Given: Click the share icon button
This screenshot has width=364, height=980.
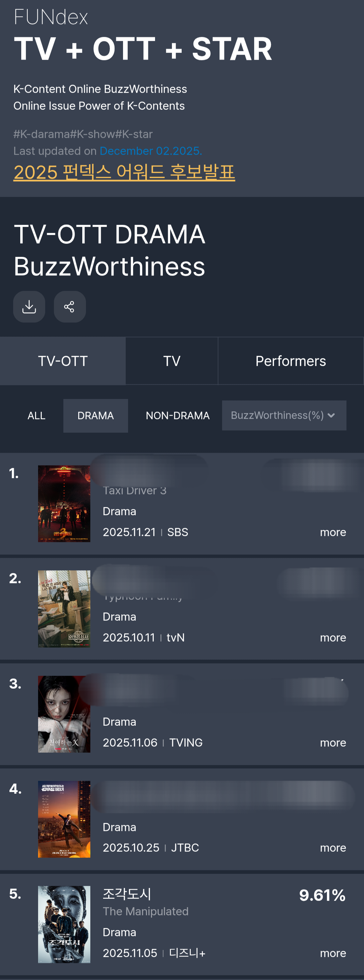Looking at the screenshot, I should (70, 307).
